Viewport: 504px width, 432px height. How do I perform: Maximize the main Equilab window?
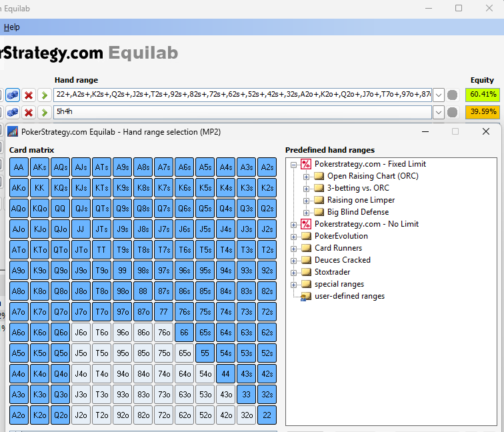click(x=459, y=8)
